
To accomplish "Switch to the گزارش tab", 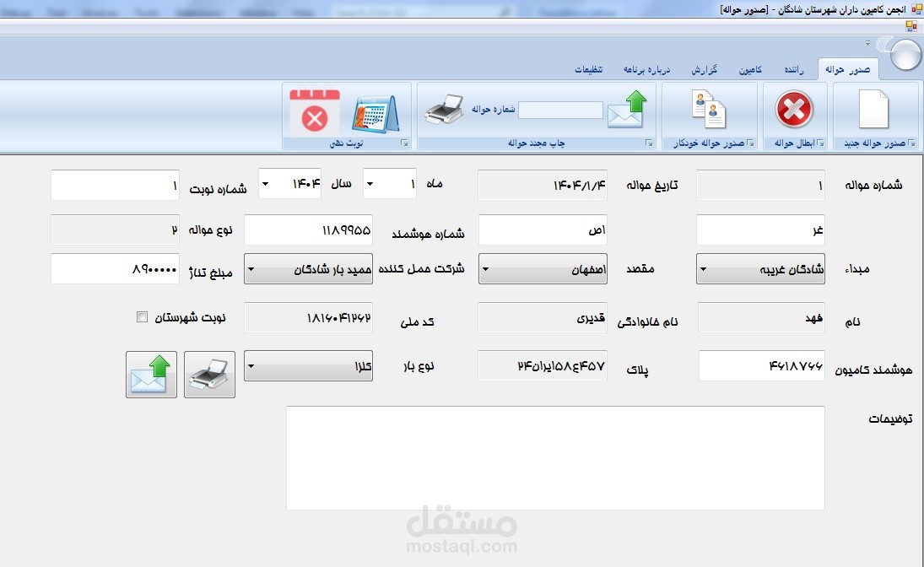I will (x=705, y=70).
